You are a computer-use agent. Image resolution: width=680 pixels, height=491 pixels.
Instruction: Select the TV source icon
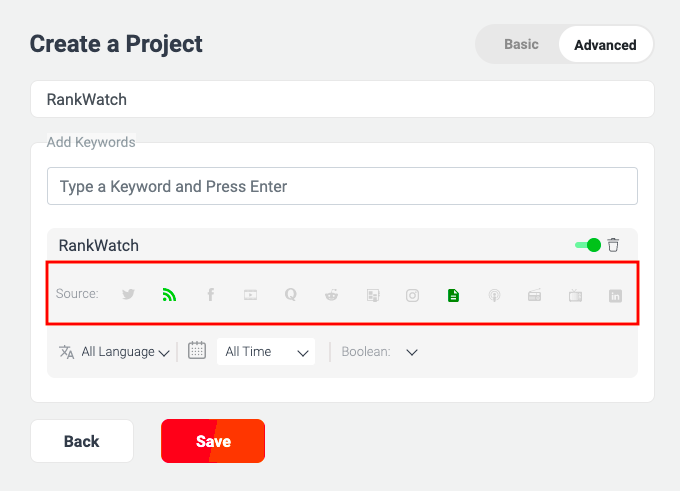tap(575, 296)
